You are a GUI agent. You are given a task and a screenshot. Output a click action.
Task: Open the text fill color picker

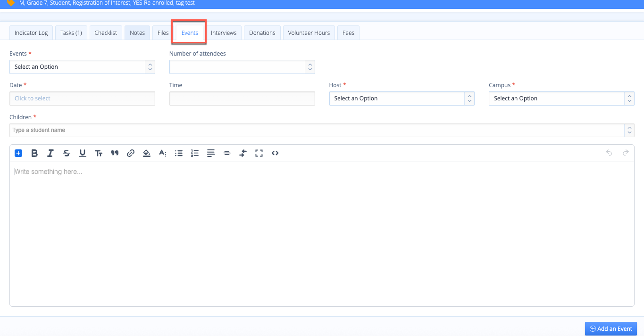click(x=147, y=153)
